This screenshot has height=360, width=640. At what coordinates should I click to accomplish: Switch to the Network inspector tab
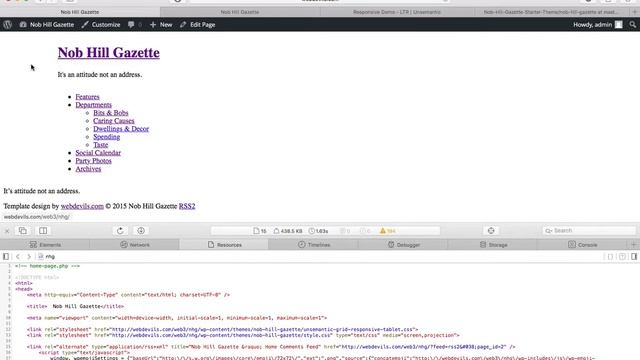[x=135, y=245]
